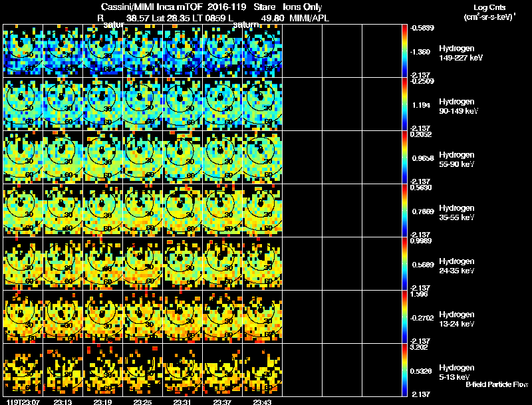Inspect the 13-24 keV image at 23:19
This screenshot has width=532, height=405.
pos(103,317)
